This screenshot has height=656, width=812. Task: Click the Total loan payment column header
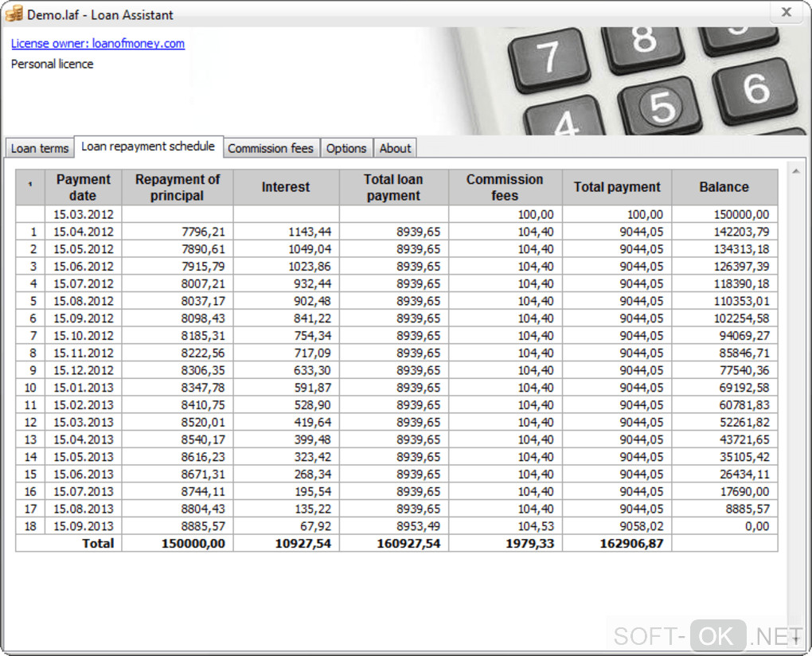[x=393, y=187]
